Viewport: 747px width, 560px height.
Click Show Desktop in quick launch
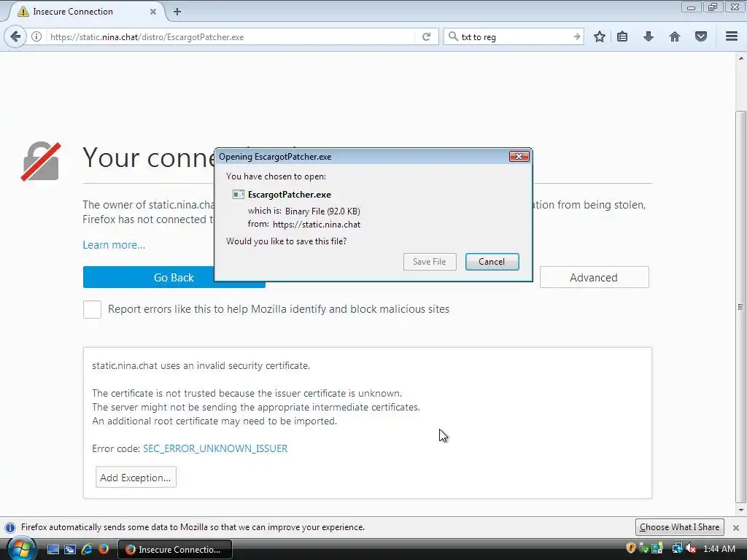coord(53,549)
